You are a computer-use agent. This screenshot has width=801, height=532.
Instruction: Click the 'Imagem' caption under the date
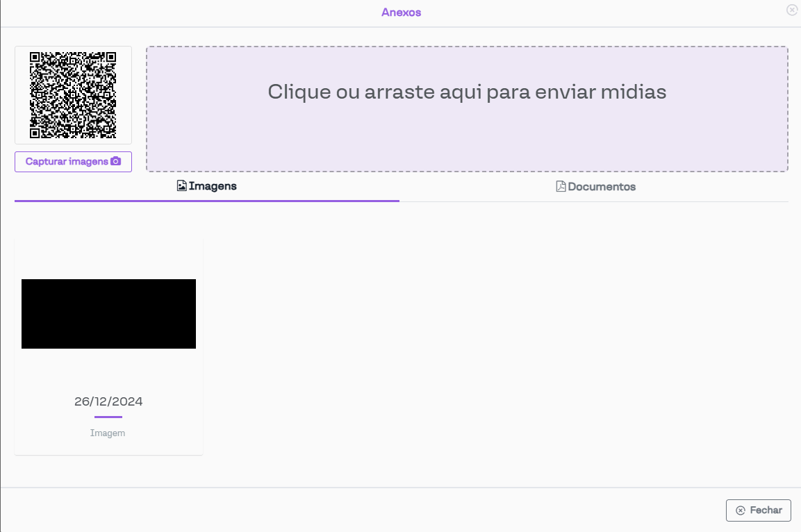click(x=108, y=433)
